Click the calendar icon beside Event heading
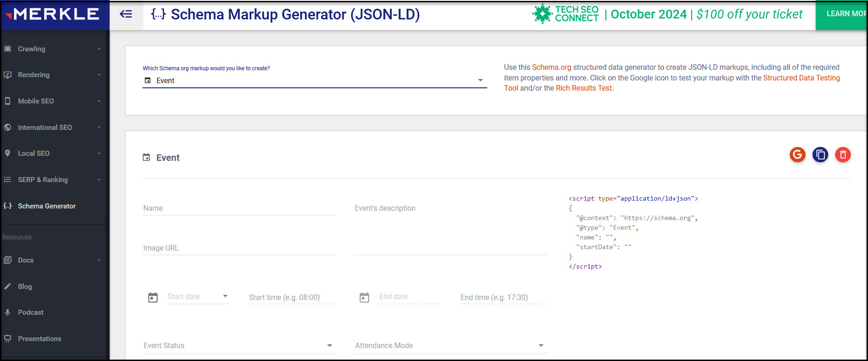 (x=146, y=158)
